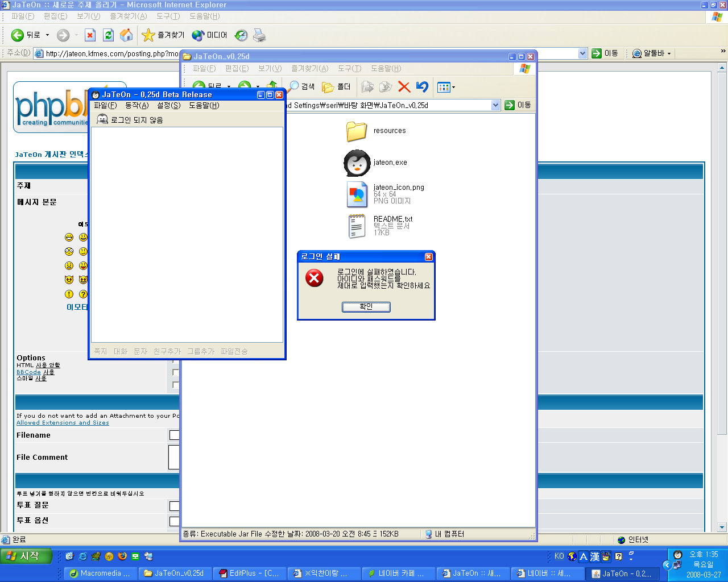The width and height of the screenshot is (728, 582).
Task: Click 이동 Go button in Explorer window
Action: 518,105
